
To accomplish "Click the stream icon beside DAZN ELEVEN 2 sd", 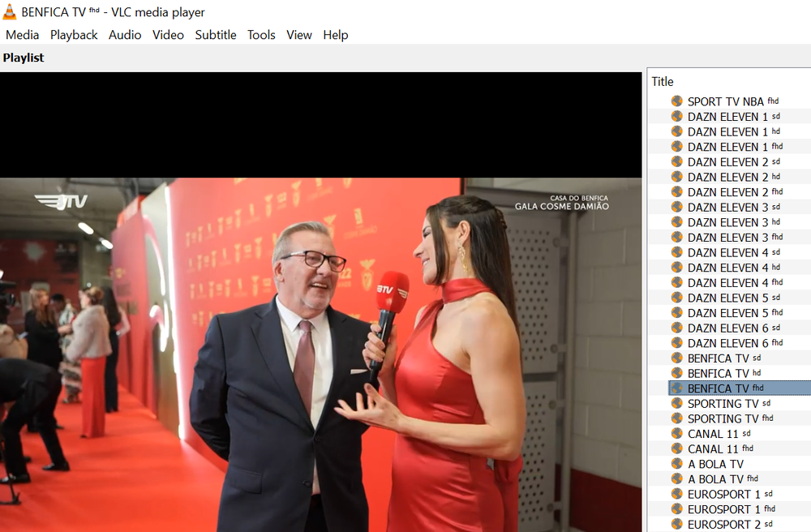I will click(x=676, y=161).
